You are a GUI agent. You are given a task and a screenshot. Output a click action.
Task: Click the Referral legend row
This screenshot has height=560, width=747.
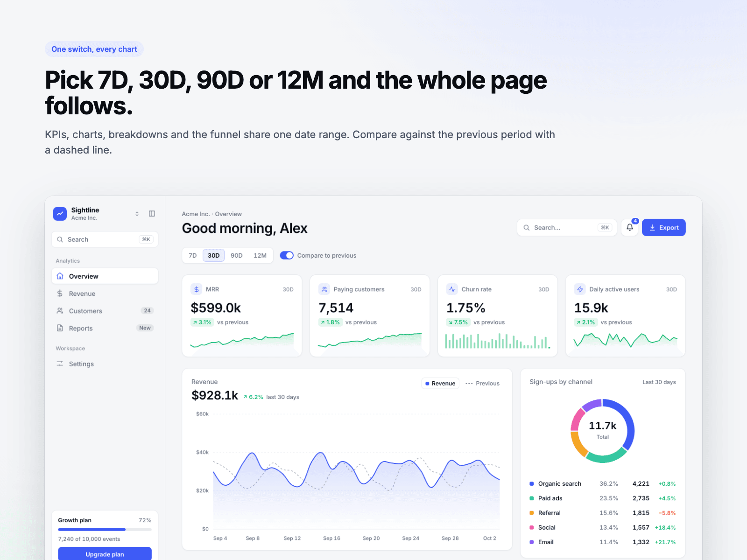click(x=603, y=513)
